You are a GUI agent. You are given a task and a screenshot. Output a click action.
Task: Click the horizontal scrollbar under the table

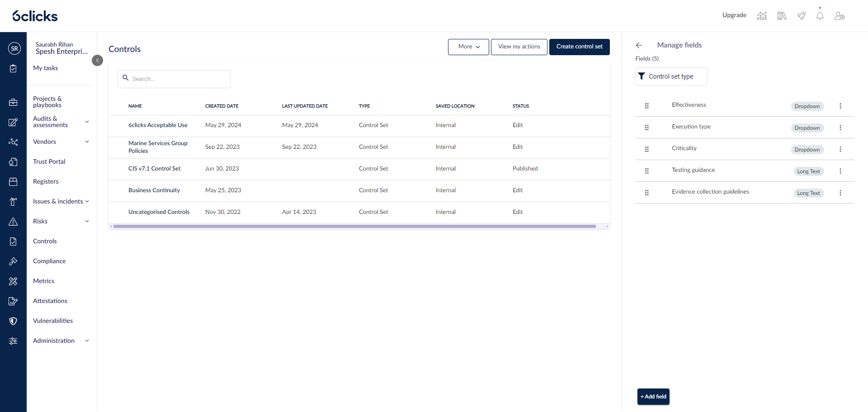tap(354, 226)
